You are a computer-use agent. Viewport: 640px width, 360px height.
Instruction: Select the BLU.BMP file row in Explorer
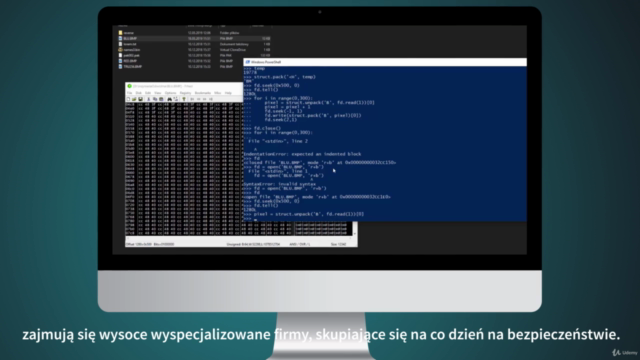click(x=194, y=38)
